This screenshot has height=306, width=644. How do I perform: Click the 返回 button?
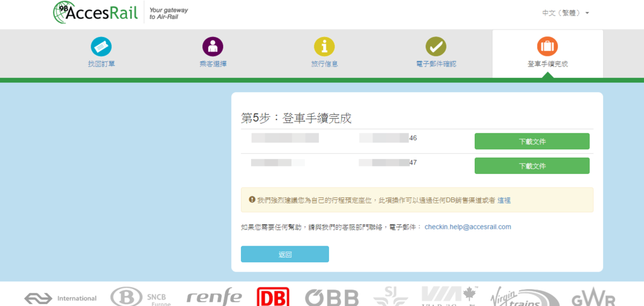285,254
